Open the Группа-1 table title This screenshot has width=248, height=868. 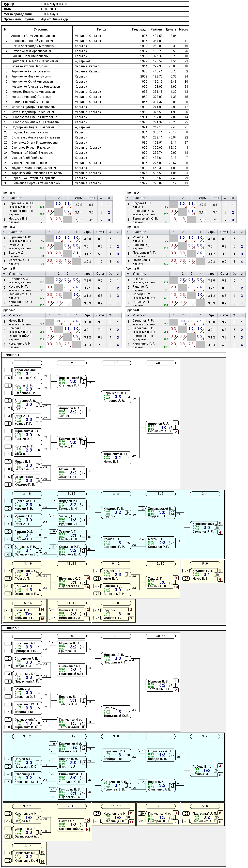coord(8,193)
